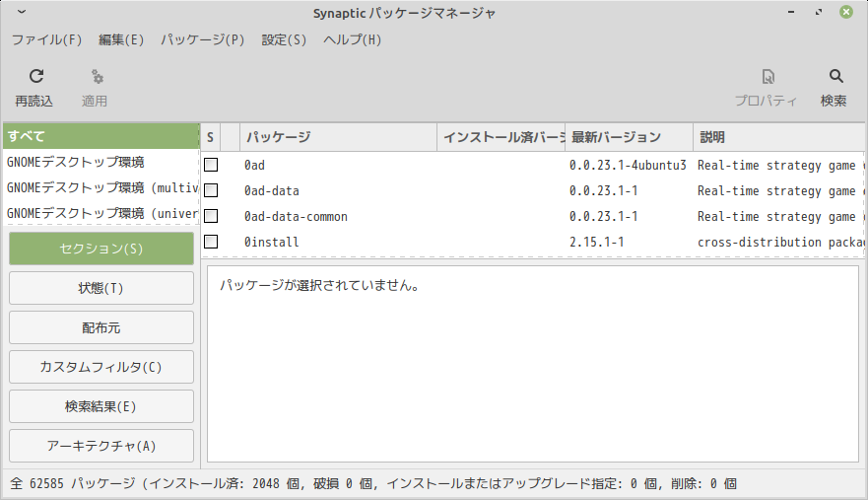This screenshot has width=868, height=500.
Task: Click the Apply (適用) gear icon
Action: tap(98, 77)
